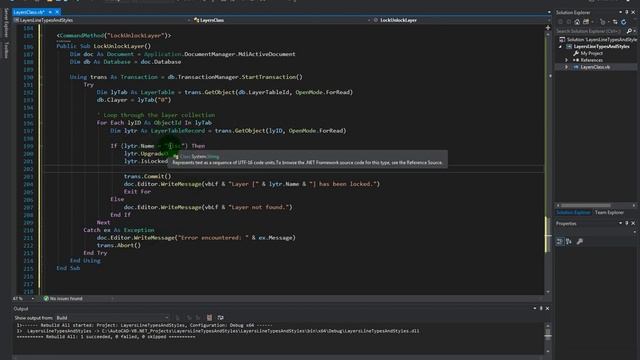Open the Show output from Build dropdown
The image size is (640, 360).
click(x=112, y=318)
